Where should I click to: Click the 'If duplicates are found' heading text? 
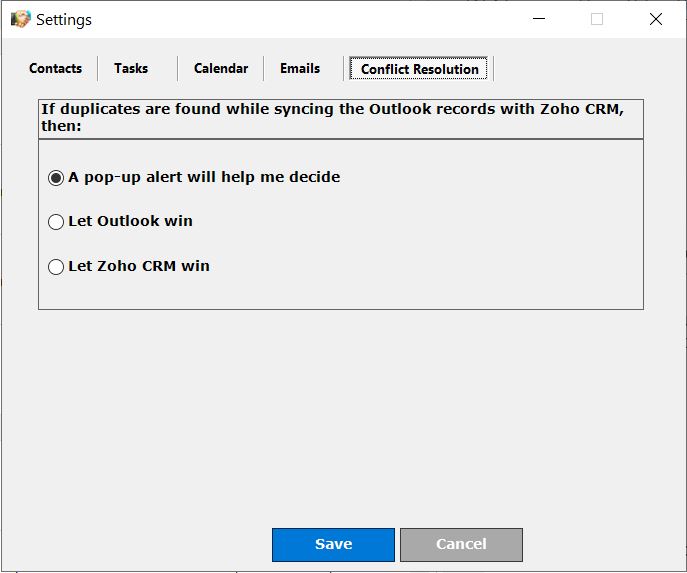click(333, 117)
